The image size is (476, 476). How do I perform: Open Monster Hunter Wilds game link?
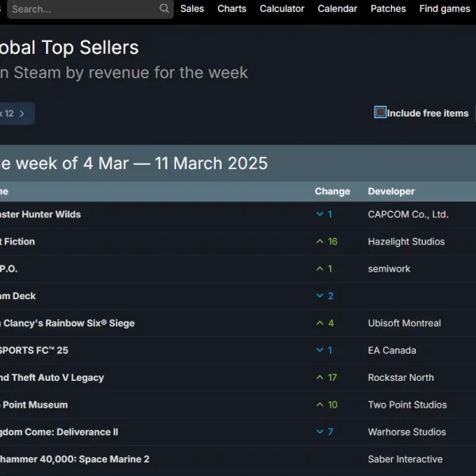tap(40, 214)
